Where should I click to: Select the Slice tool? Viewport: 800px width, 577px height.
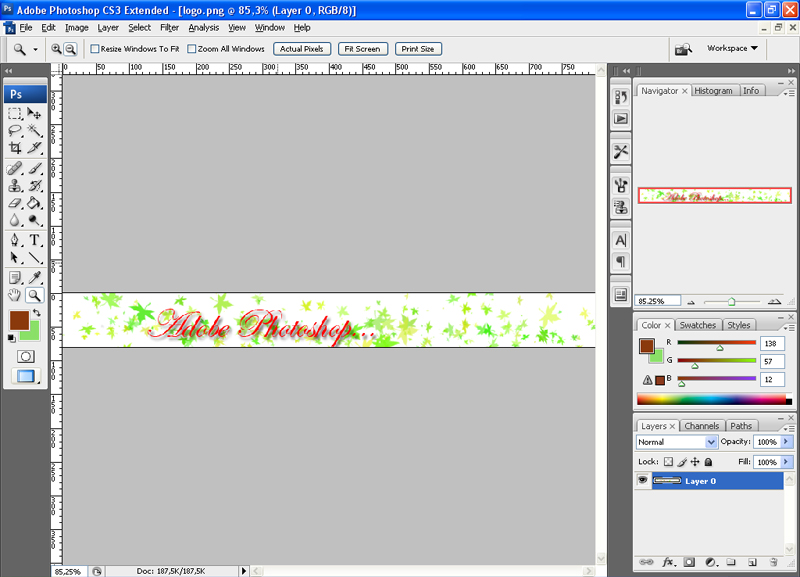(x=34, y=148)
